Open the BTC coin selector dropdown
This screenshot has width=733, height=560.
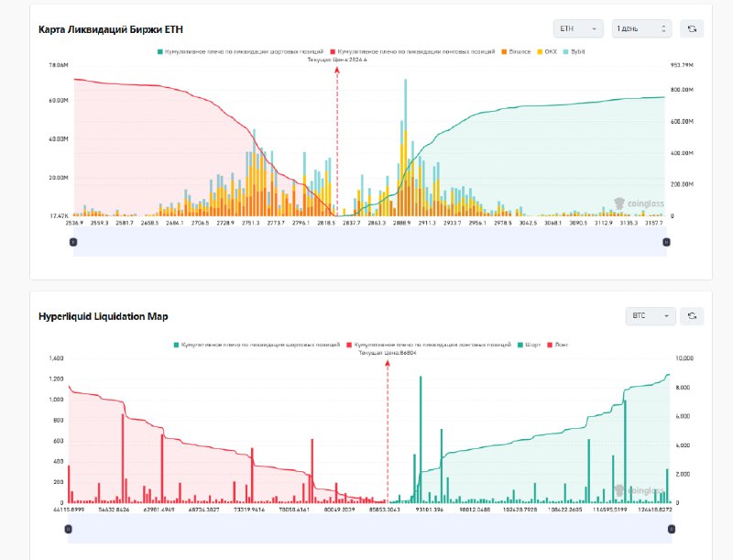point(650,316)
